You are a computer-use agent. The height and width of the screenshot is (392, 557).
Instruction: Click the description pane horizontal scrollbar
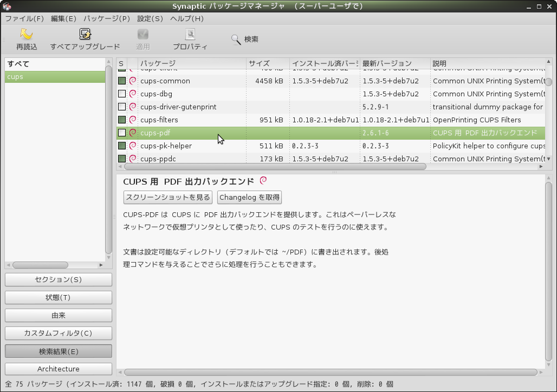(331, 372)
